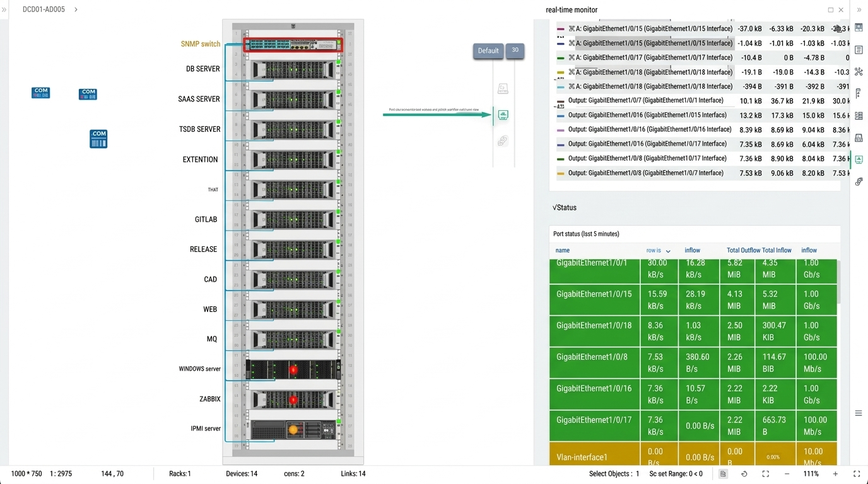868x484 pixels.
Task: Select the Vlan-interface1 row name
Action: pyautogui.click(x=582, y=458)
